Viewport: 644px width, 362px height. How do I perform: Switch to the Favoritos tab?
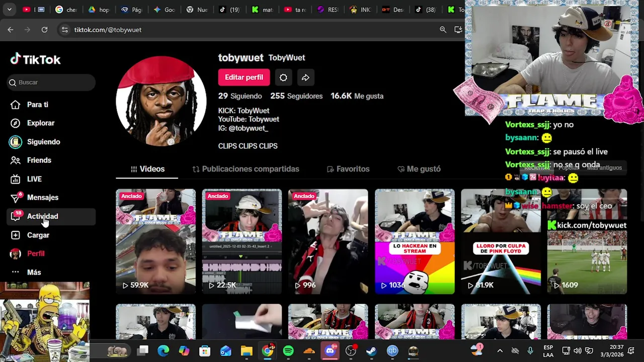click(348, 169)
